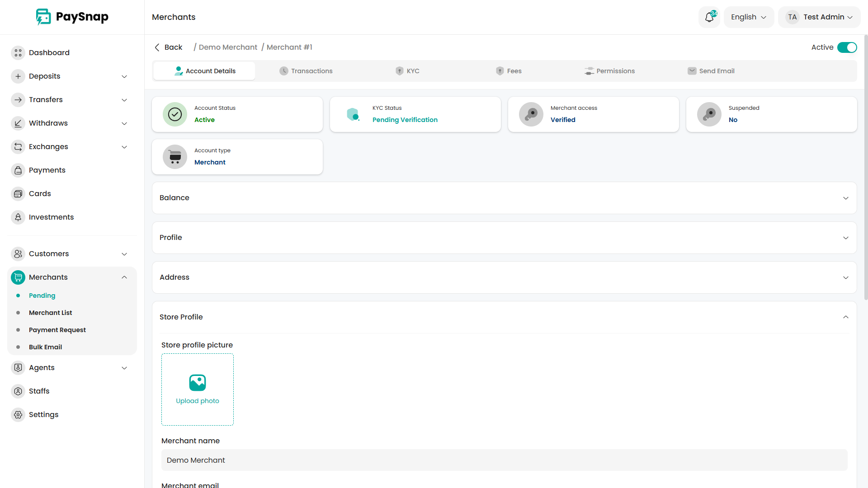Open Settings gear icon in sidebar
The height and width of the screenshot is (488, 868).
point(18,415)
